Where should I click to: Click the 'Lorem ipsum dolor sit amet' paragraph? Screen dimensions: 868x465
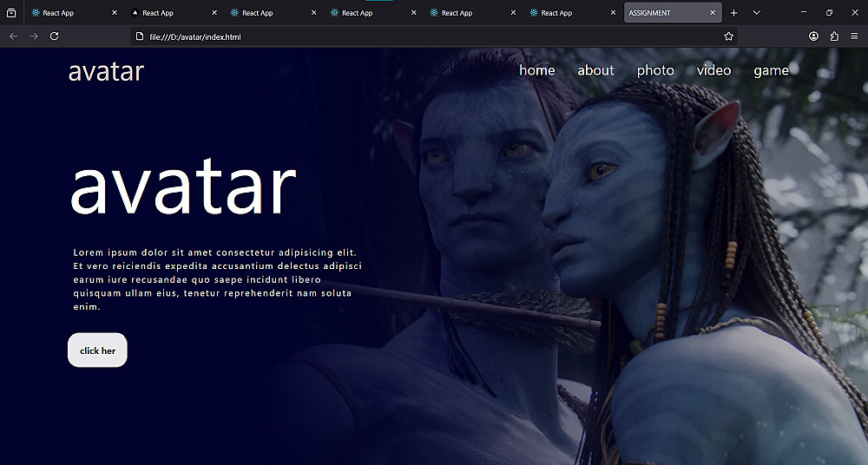[218, 279]
